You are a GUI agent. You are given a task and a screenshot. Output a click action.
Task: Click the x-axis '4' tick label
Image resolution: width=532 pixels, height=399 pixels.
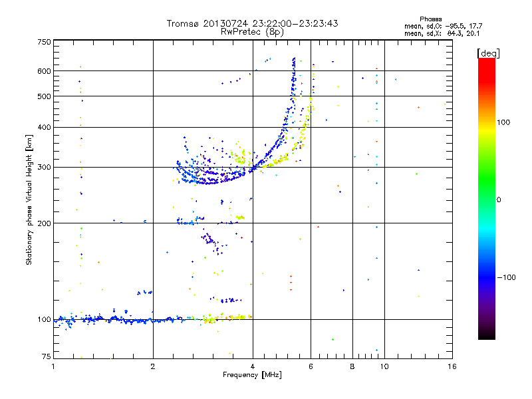tap(253, 366)
